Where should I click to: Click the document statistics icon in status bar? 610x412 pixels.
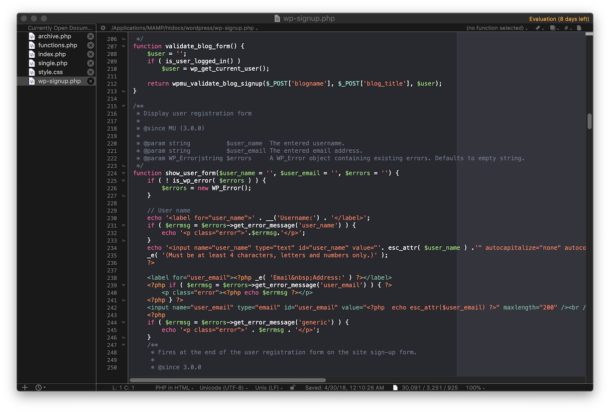pos(395,387)
